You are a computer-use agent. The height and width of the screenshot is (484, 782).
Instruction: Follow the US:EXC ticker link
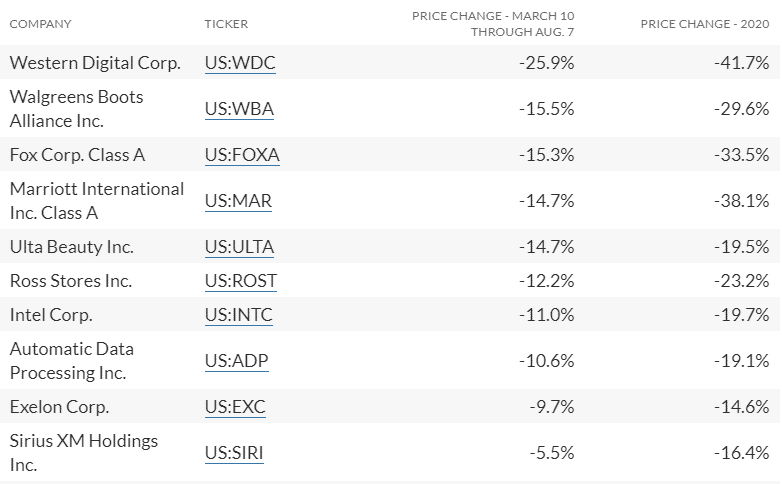235,407
